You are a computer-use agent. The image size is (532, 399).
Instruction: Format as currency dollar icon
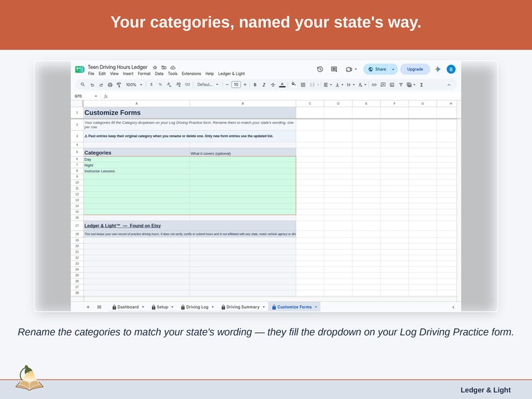151,85
